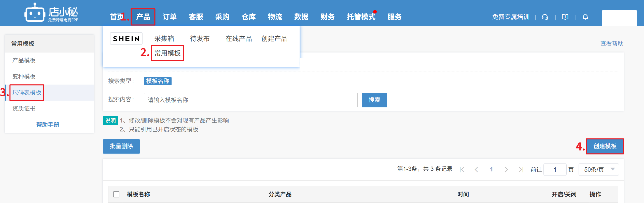Image resolution: width=644 pixels, height=203 pixels.
Task: Expand the 50条/页 page size dropdown
Action: [x=598, y=170]
